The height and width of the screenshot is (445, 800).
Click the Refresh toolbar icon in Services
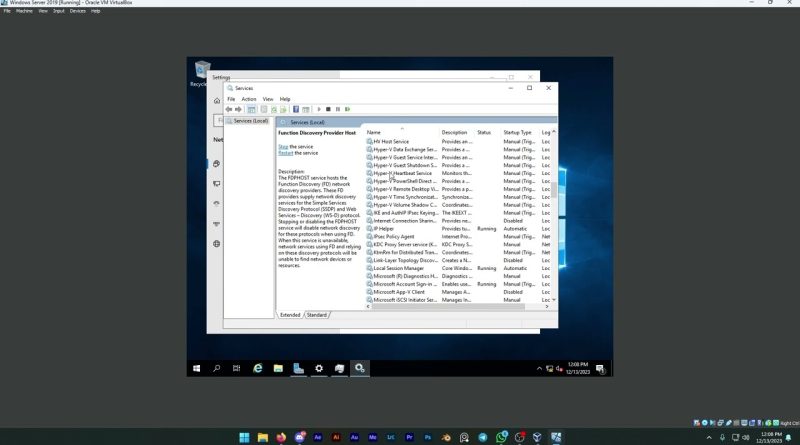click(x=274, y=109)
